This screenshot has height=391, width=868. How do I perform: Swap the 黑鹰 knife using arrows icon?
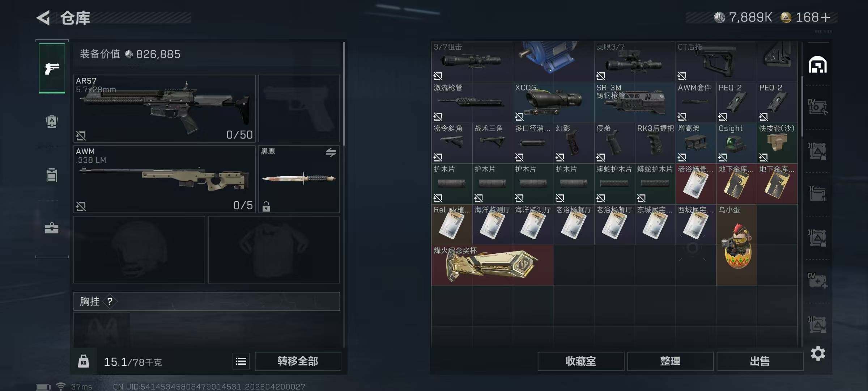point(331,152)
